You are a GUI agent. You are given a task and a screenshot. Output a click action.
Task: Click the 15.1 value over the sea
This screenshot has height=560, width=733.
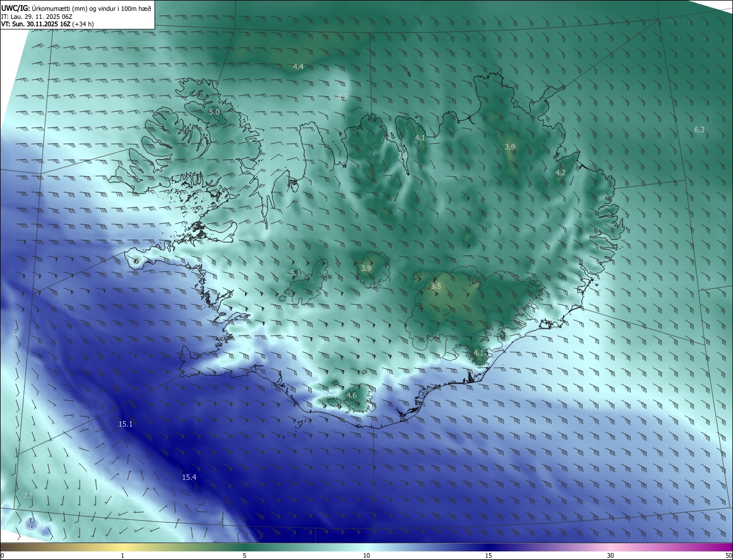(125, 424)
